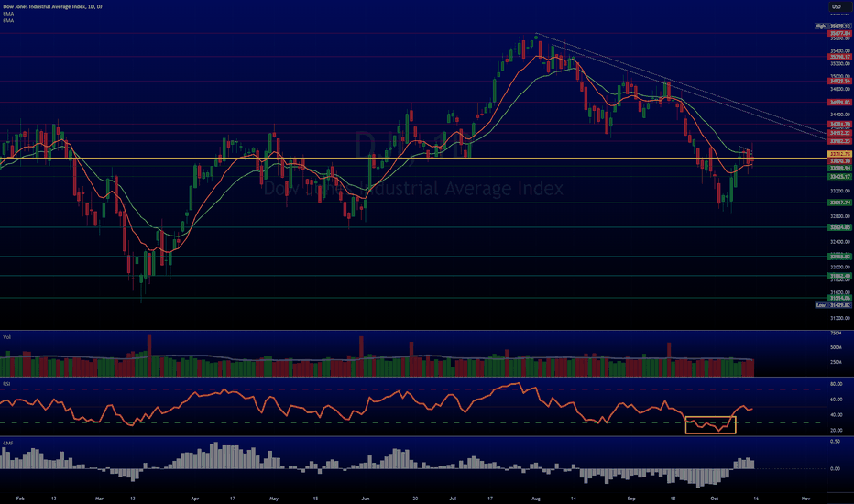The image size is (854, 504).
Task: Click the 40.00 RSI scale value
Action: (x=836, y=414)
